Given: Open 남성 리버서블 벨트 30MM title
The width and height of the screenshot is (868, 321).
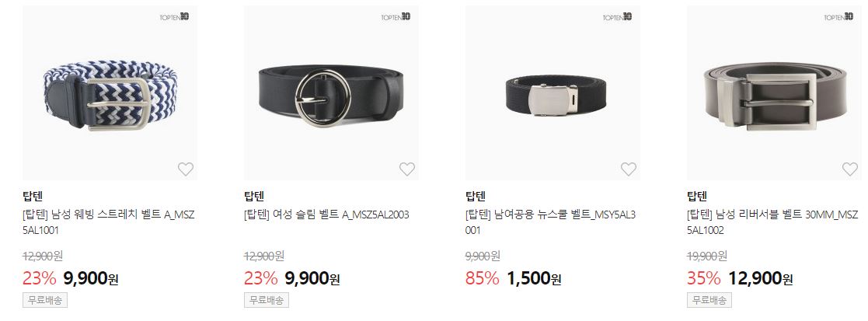Looking at the screenshot, I should (772, 222).
